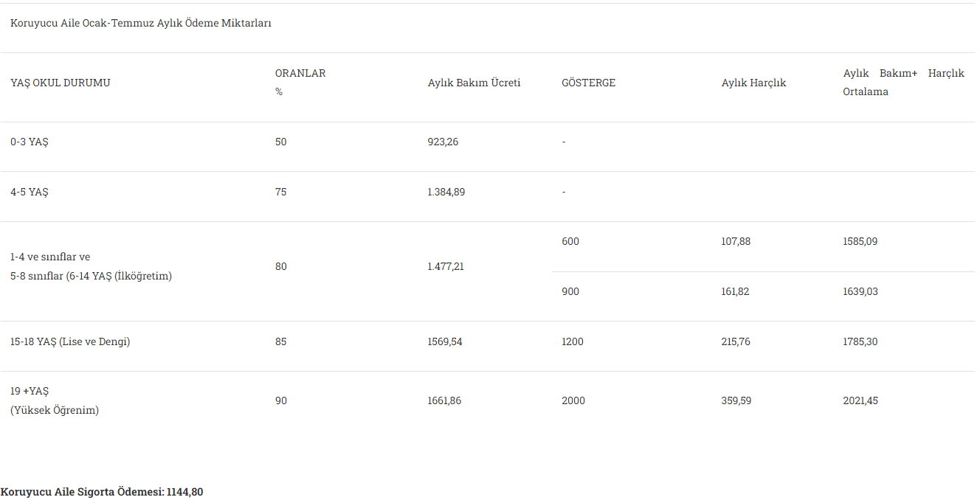This screenshot has height=500, width=980.
Task: Select the 4-5 YAŞ row label
Action: coord(30,192)
